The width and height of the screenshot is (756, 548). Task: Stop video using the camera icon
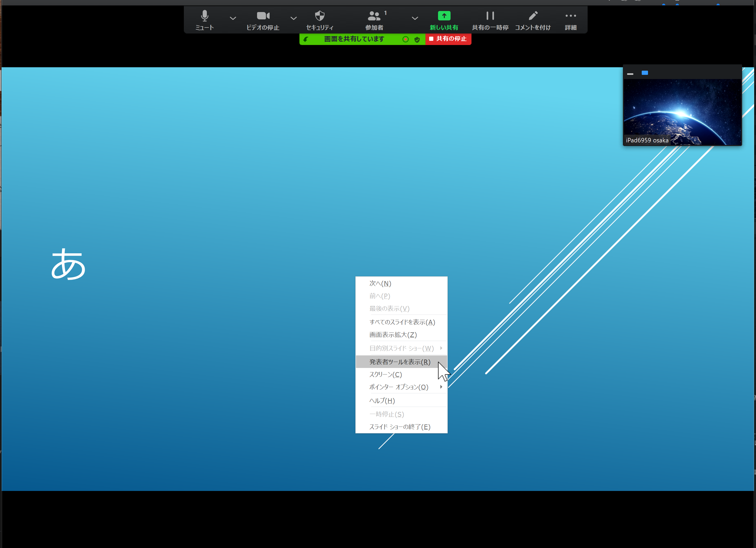(x=263, y=20)
